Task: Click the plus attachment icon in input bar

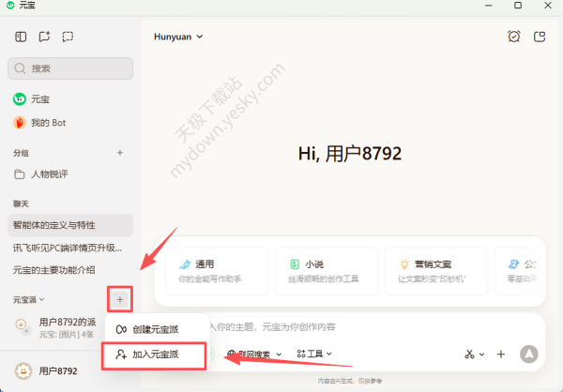Action: (501, 354)
